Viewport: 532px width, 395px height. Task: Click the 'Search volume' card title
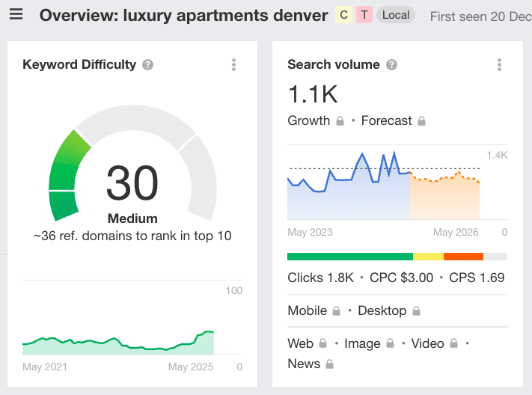(x=334, y=64)
